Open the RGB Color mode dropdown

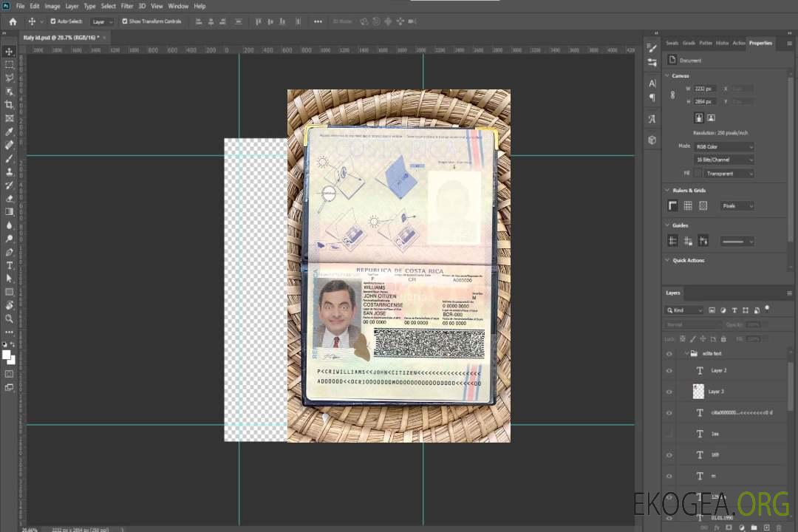pyautogui.click(x=724, y=146)
